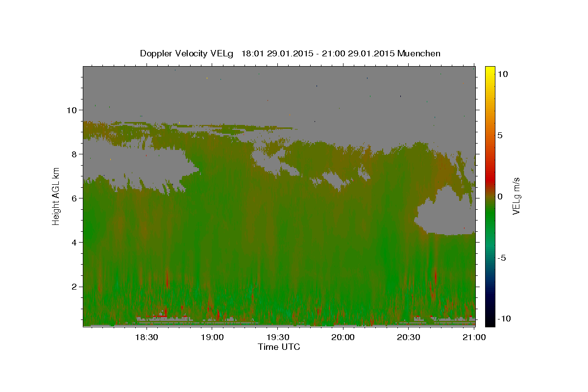Click the 20:30 time tick label
The height and width of the screenshot is (392, 588).
(x=409, y=337)
